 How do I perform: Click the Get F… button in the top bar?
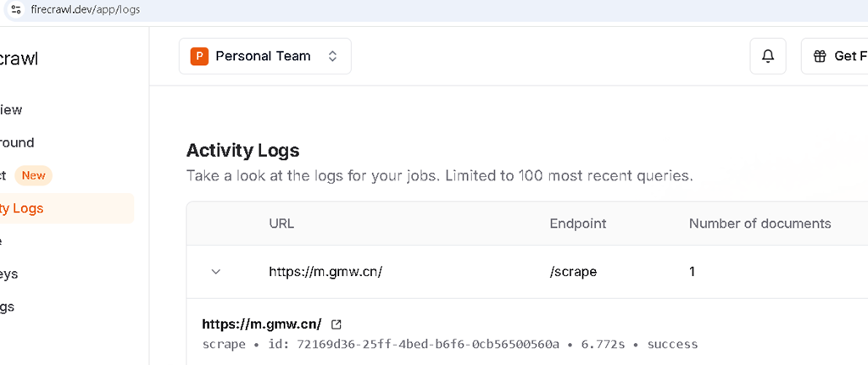pyautogui.click(x=835, y=56)
